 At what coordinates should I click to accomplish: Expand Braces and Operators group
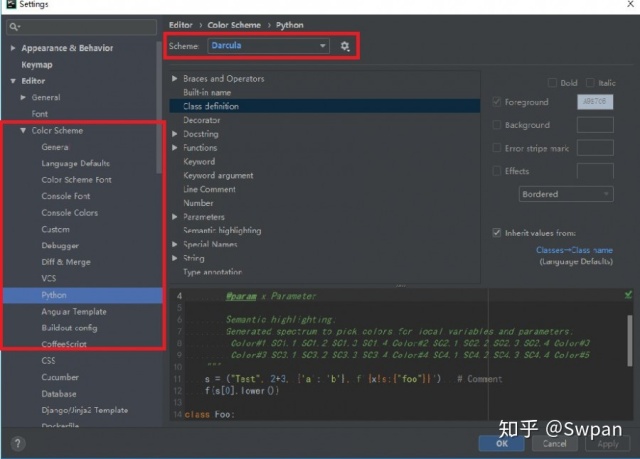[x=175, y=78]
